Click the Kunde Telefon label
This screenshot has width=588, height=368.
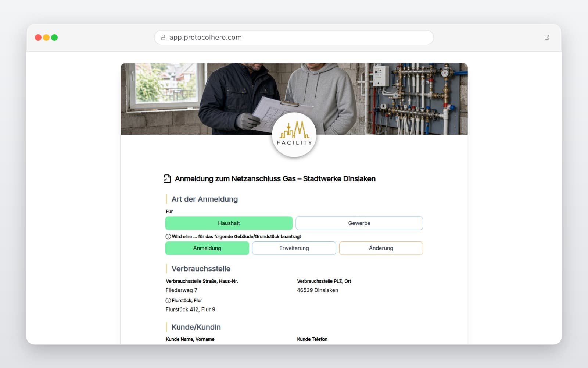coord(312,339)
